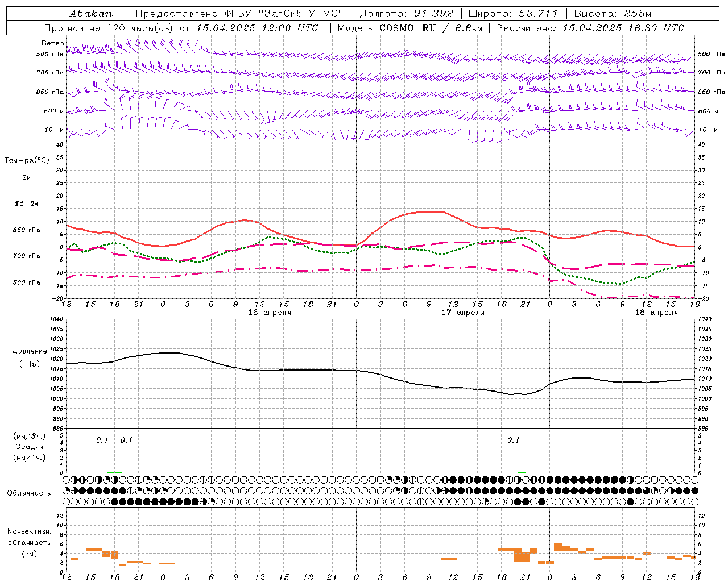The image size is (728, 582).
Task: Click the 'Конвективн.' convective cloud label
Action: pos(30,531)
